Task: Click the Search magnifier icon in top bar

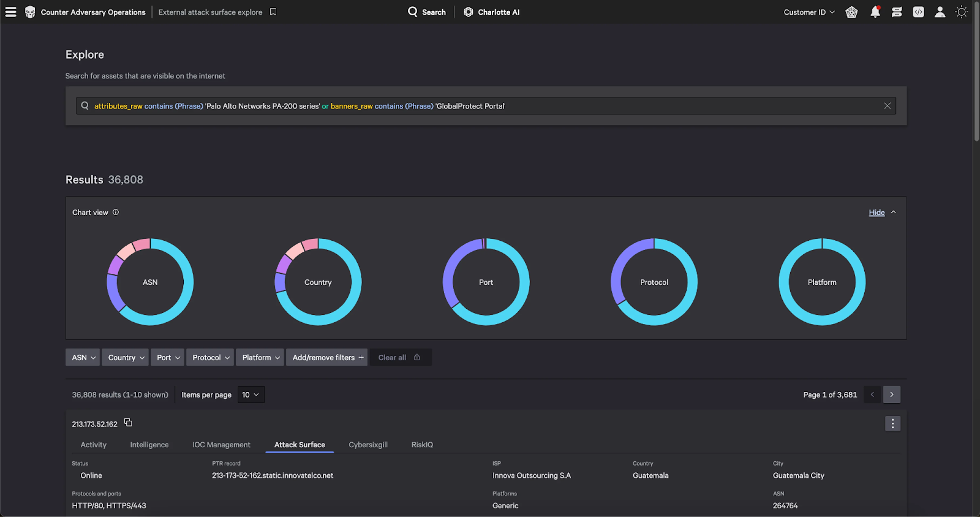Action: tap(413, 12)
